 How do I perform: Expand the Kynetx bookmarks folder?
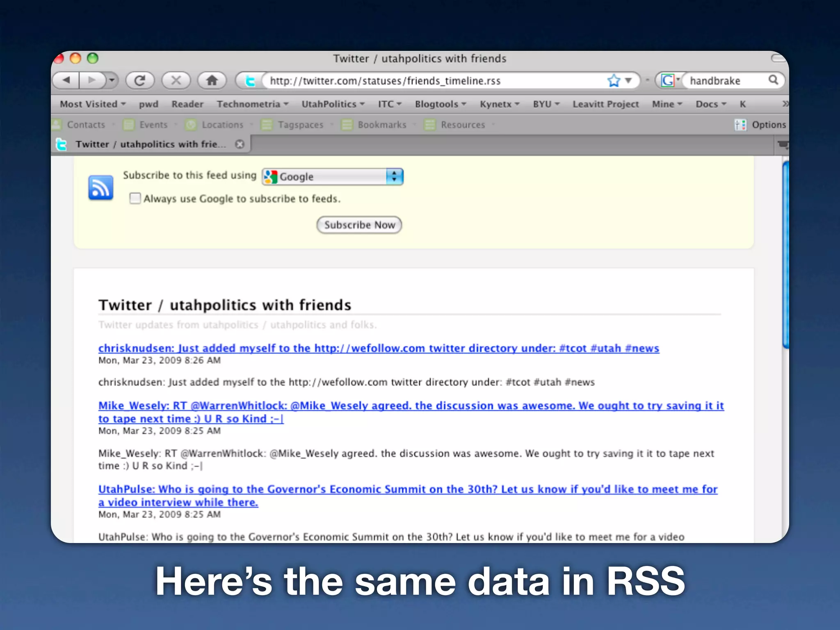pos(500,104)
